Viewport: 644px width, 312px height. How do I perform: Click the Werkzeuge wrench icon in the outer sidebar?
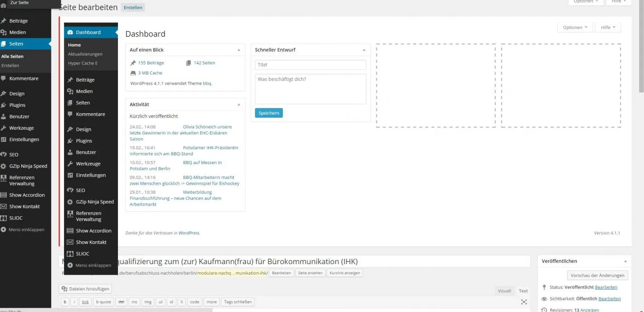3,128
